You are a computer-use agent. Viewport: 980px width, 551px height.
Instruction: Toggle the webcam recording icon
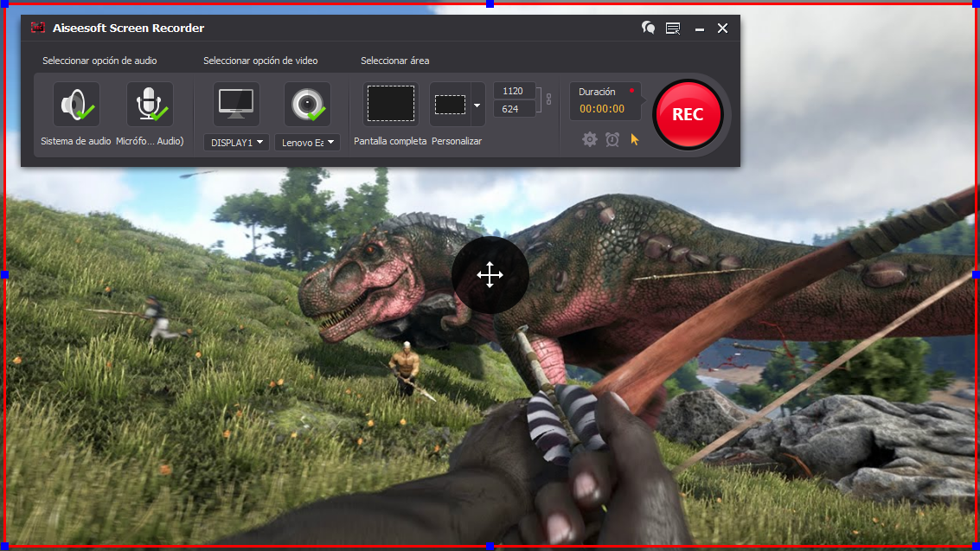coord(307,105)
